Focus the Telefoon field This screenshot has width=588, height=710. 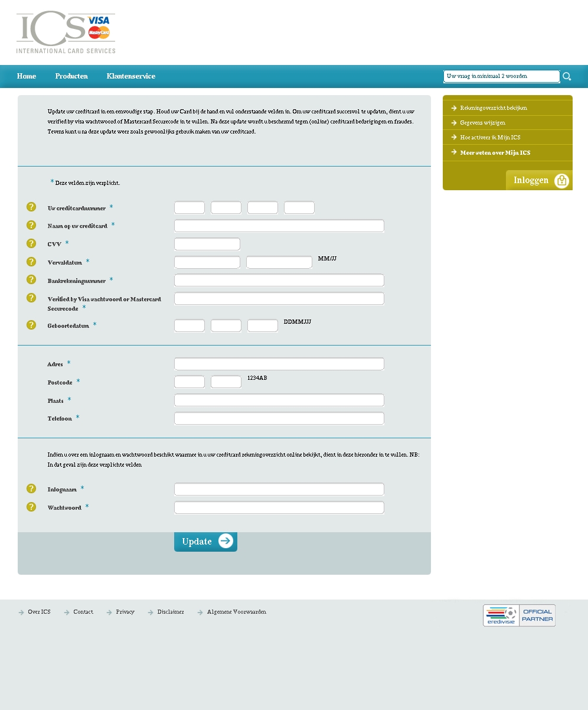point(279,418)
